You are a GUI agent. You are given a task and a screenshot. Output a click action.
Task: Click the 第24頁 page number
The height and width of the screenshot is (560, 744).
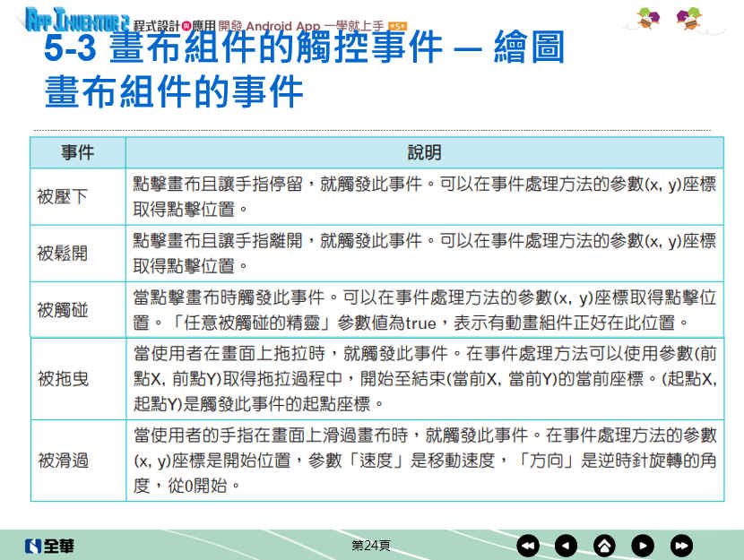(370, 545)
